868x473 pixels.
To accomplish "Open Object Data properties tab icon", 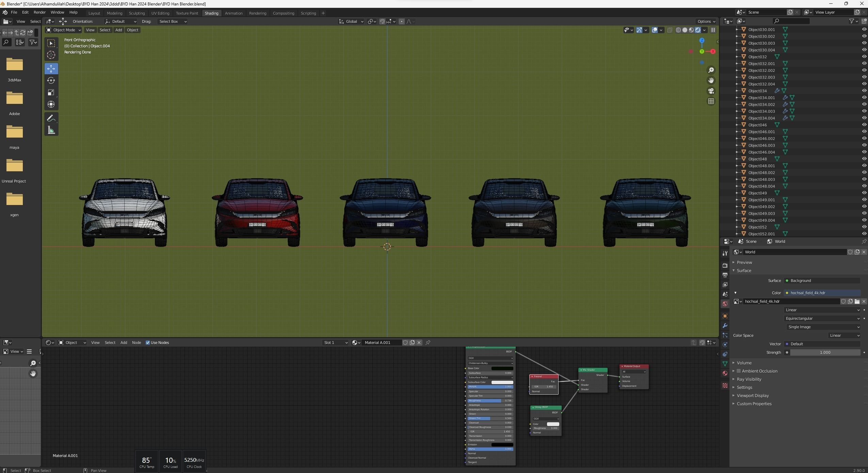I will pos(725,364).
